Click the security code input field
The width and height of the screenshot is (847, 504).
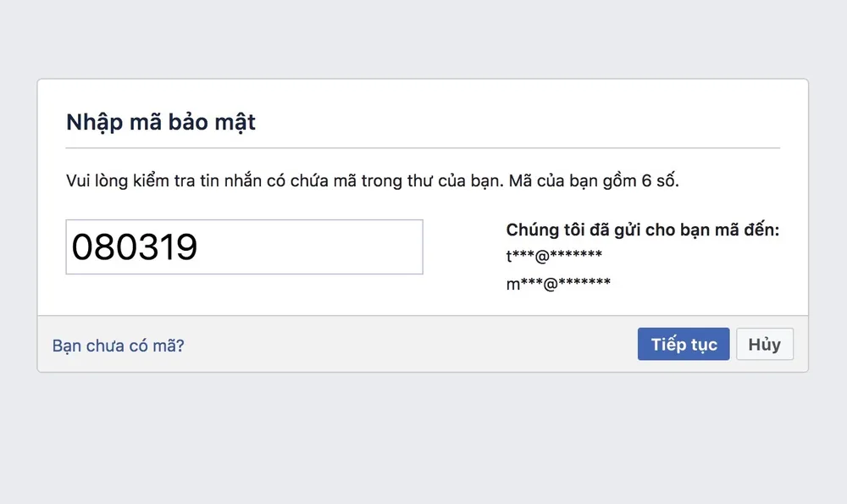tap(244, 246)
